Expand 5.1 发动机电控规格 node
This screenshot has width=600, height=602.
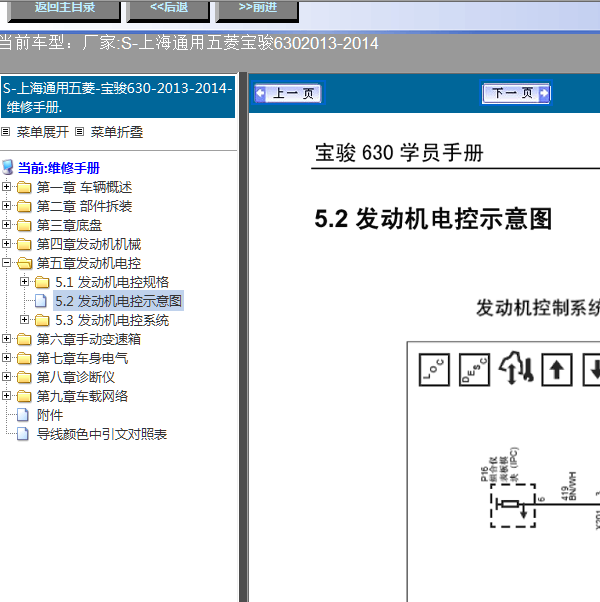coord(25,282)
